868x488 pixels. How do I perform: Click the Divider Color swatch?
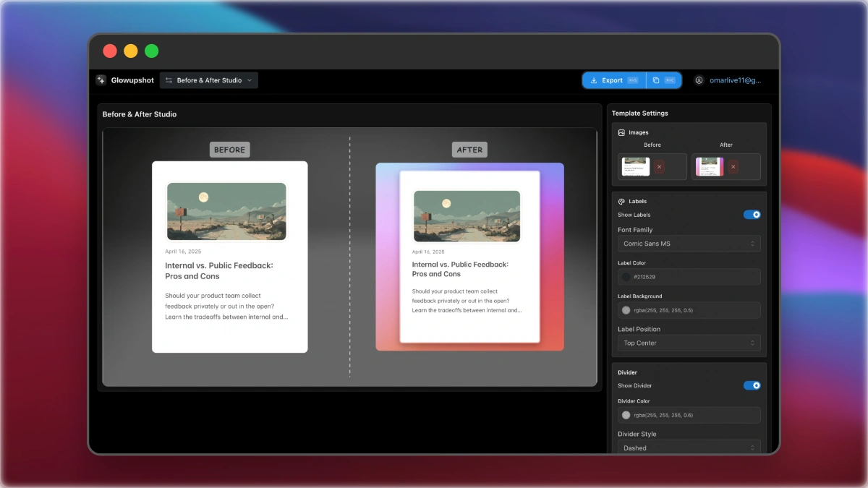point(626,415)
